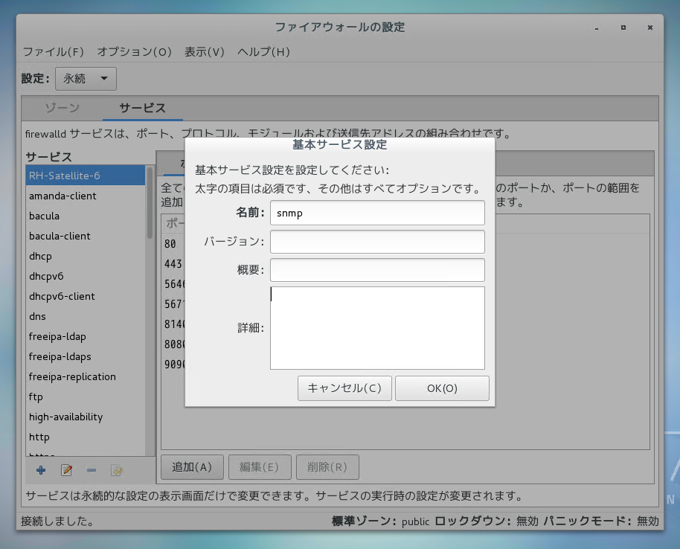The height and width of the screenshot is (549, 680).
Task: Select freeipa-ldaps in service list
Action: click(x=85, y=356)
